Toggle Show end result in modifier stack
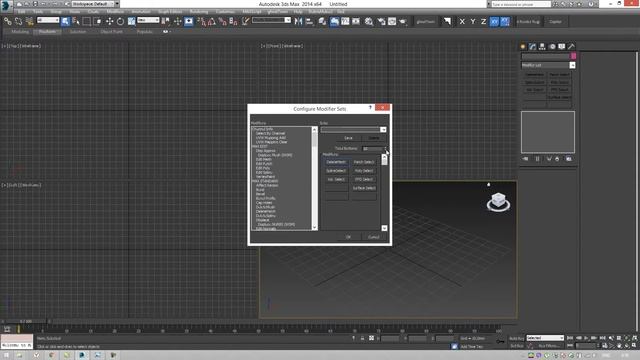 point(537,159)
